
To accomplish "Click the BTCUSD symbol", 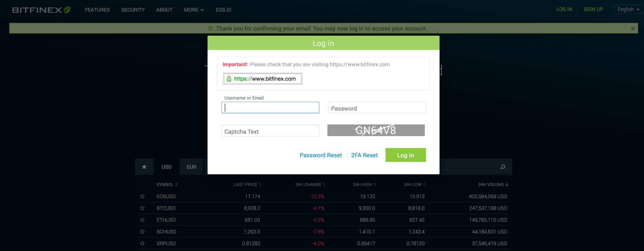I will coord(166,208).
